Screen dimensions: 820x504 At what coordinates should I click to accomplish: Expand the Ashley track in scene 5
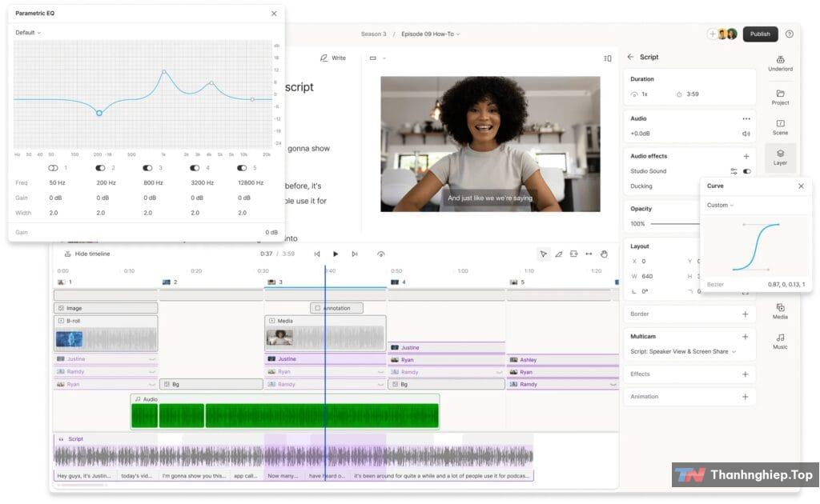[x=563, y=360]
